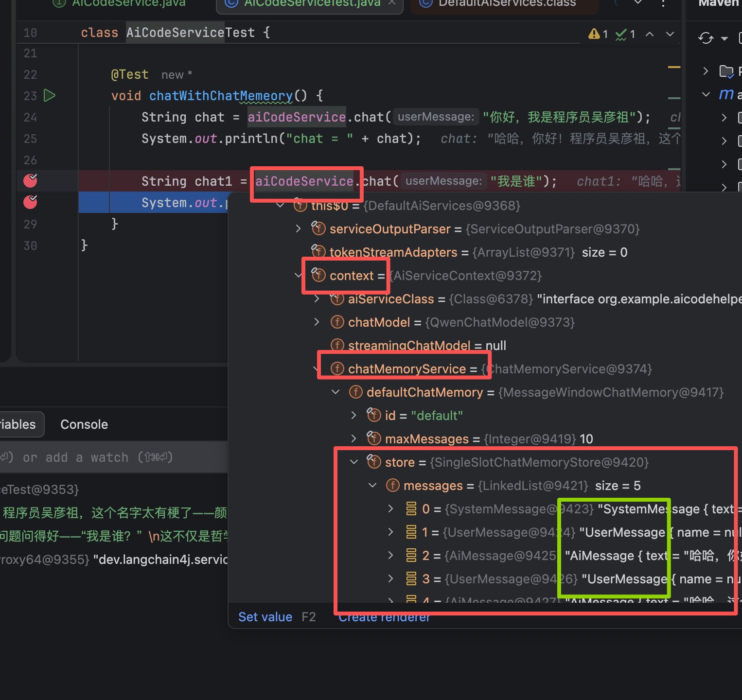
Task: Collapse the messages LinkedList node
Action: pos(372,485)
